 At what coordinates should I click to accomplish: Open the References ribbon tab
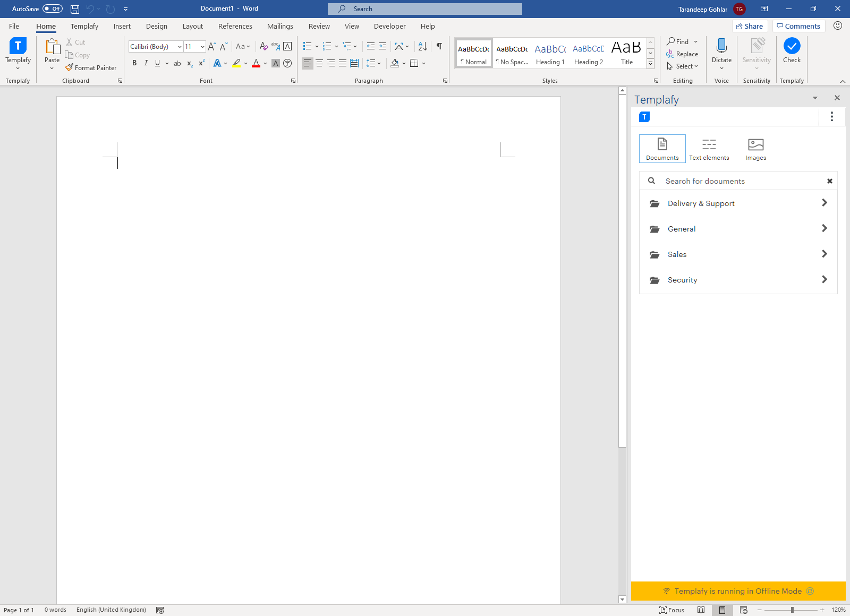[235, 27]
